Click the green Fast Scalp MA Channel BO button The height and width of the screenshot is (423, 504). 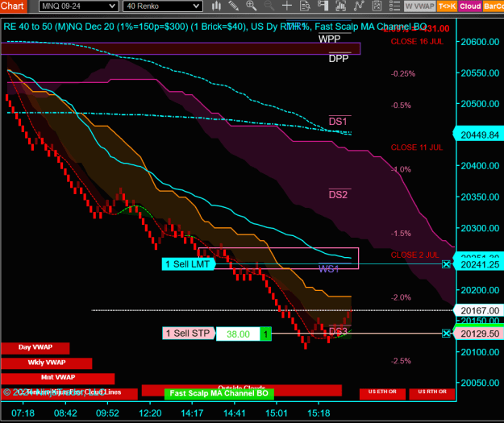click(x=219, y=393)
